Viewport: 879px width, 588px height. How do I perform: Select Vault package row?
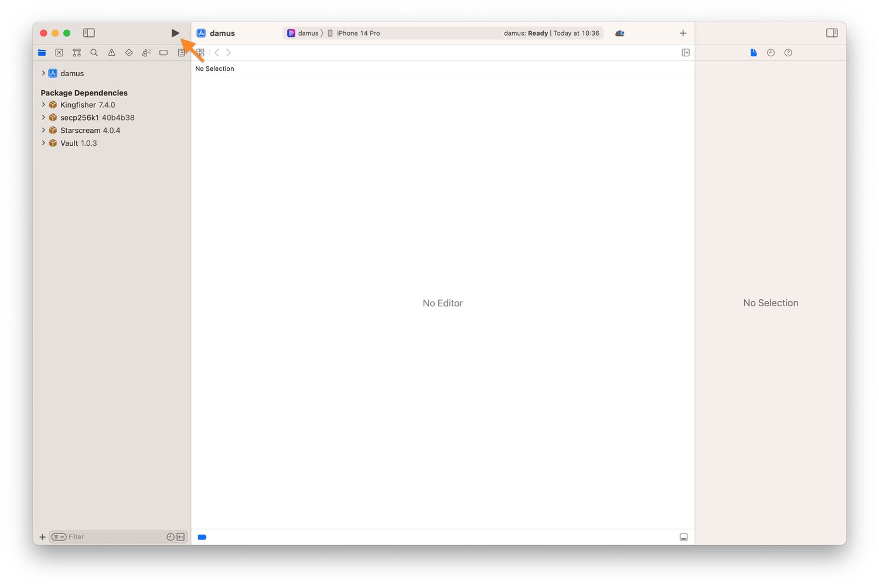pyautogui.click(x=111, y=143)
